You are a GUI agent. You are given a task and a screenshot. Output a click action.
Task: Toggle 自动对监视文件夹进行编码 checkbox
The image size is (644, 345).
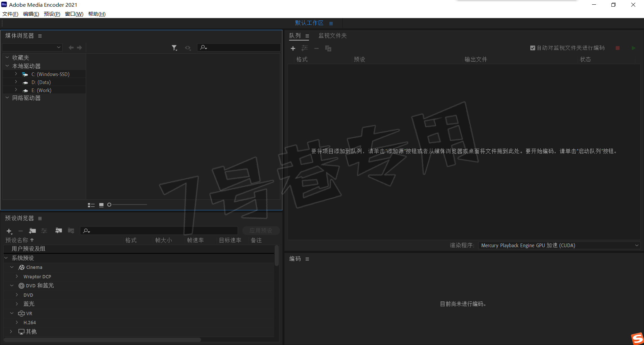click(533, 48)
